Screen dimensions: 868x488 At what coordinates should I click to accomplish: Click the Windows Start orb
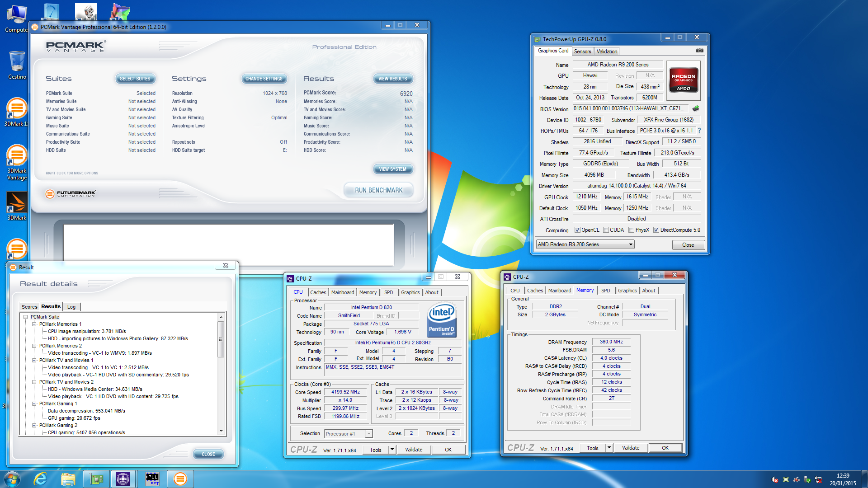[x=12, y=479]
